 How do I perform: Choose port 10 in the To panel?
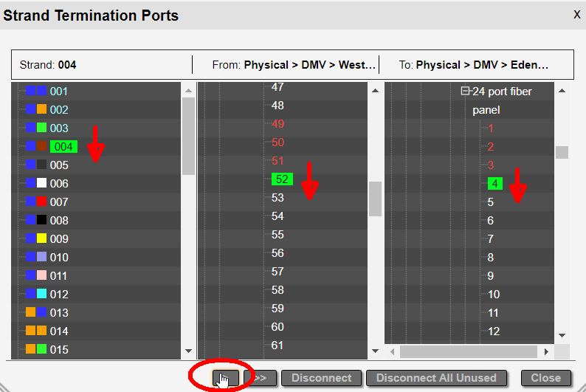coord(494,295)
